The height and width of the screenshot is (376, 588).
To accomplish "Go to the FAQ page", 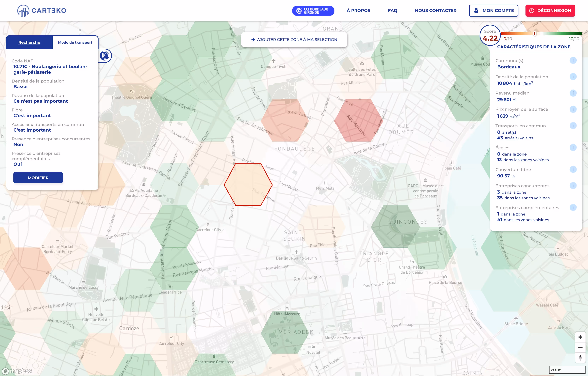I will [x=393, y=11].
